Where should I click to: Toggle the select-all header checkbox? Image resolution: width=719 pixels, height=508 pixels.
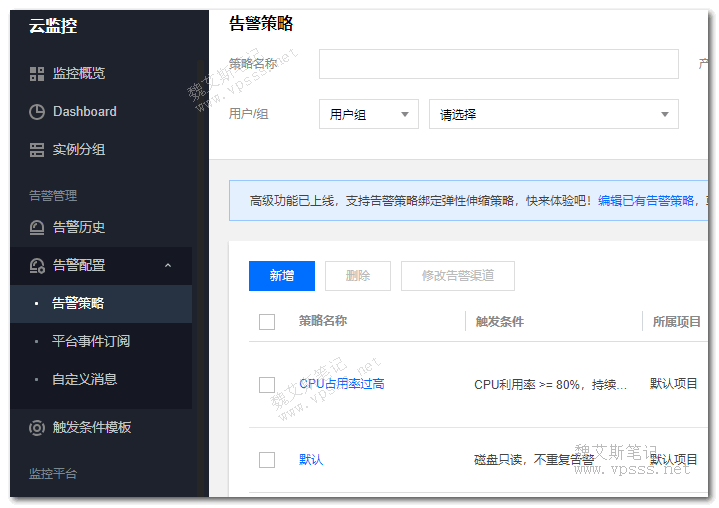[x=267, y=322]
